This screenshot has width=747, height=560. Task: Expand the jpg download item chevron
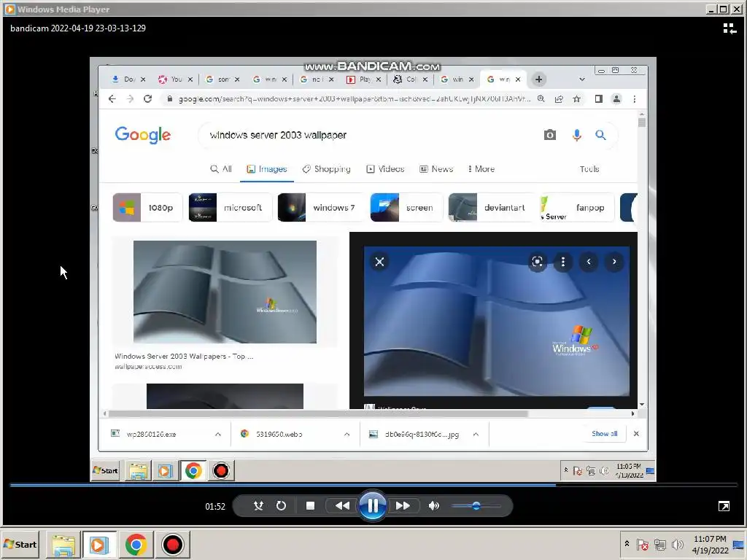(x=476, y=435)
